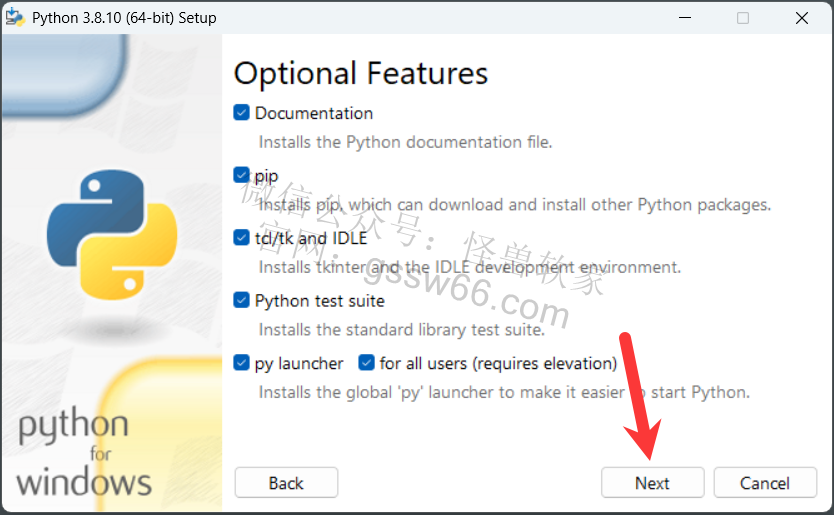
Task: Uncheck the Documentation checkbox
Action: coord(241,113)
